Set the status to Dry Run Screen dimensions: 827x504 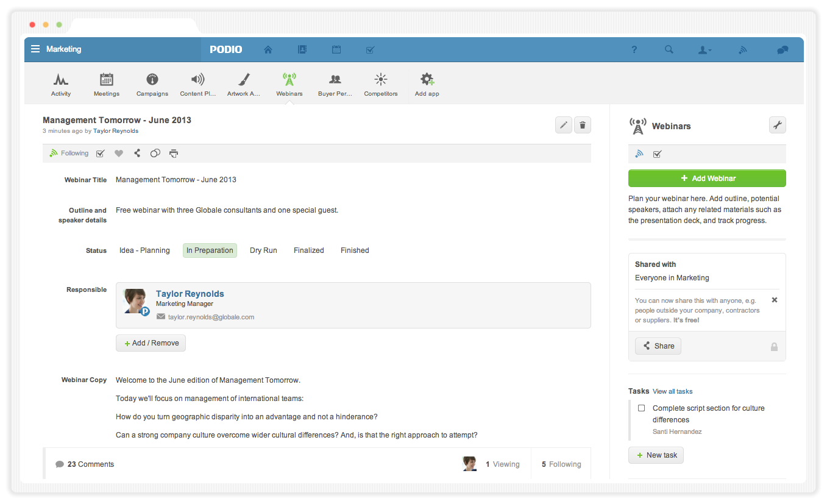tap(263, 250)
